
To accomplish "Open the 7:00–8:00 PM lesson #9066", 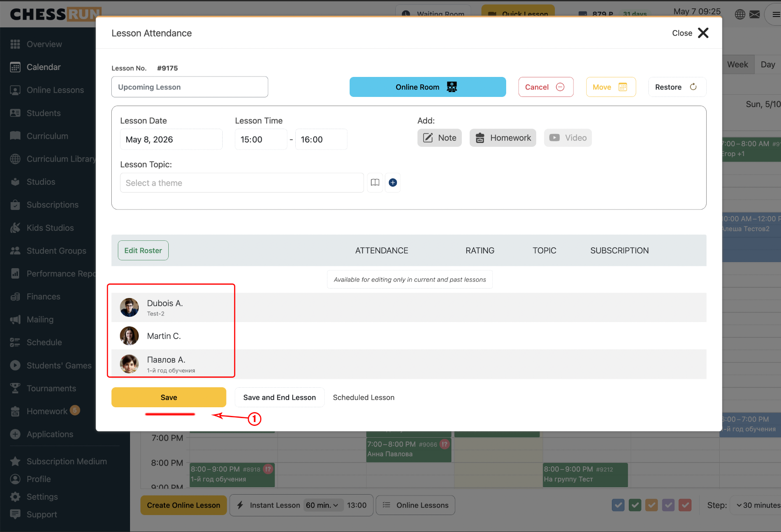I will tap(409, 449).
